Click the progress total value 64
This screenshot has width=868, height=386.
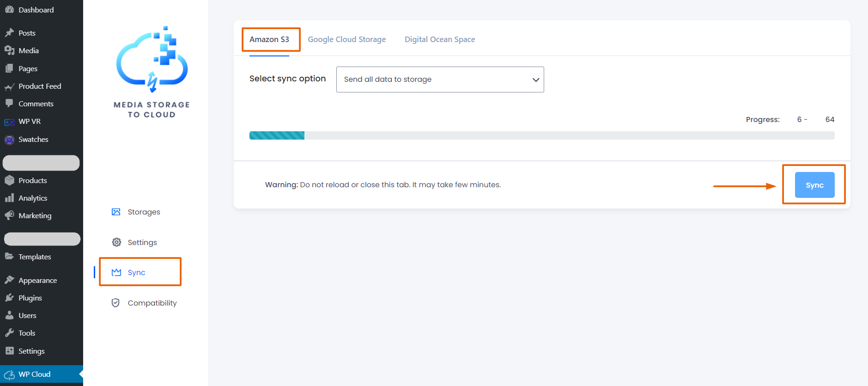(x=830, y=119)
